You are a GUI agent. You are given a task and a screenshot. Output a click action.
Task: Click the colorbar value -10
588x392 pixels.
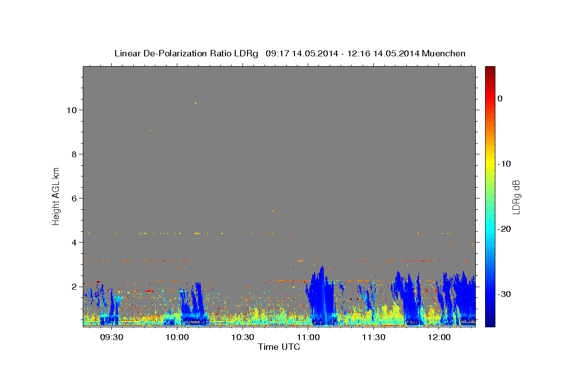pos(505,164)
